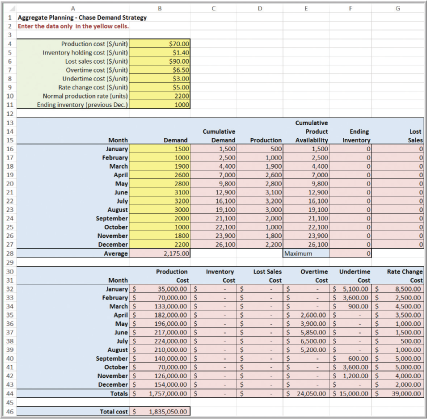Viewport: 427px width, 419px height.
Task: Click total production cost 1,757,000.00
Action: click(160, 393)
